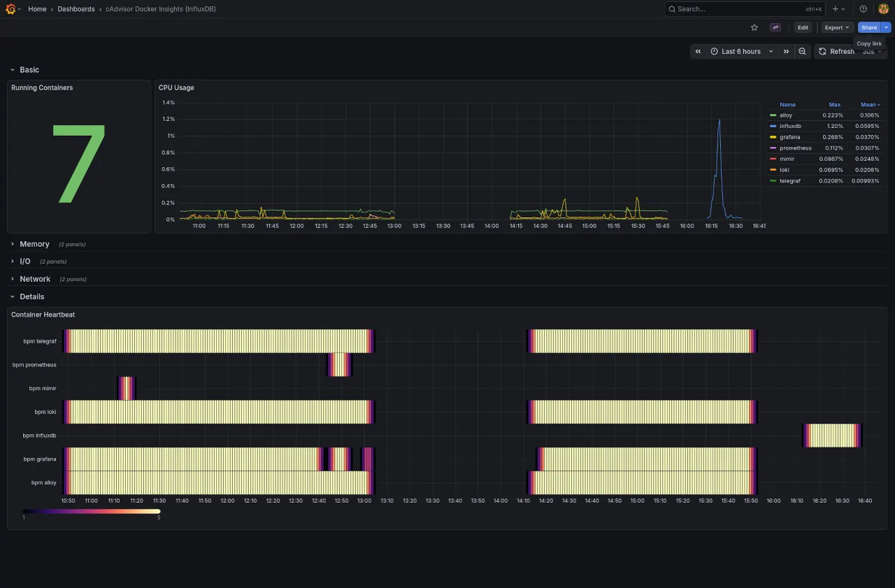Open the Last 6 hours time picker
Image resolution: width=895 pixels, height=588 pixels.
(741, 51)
